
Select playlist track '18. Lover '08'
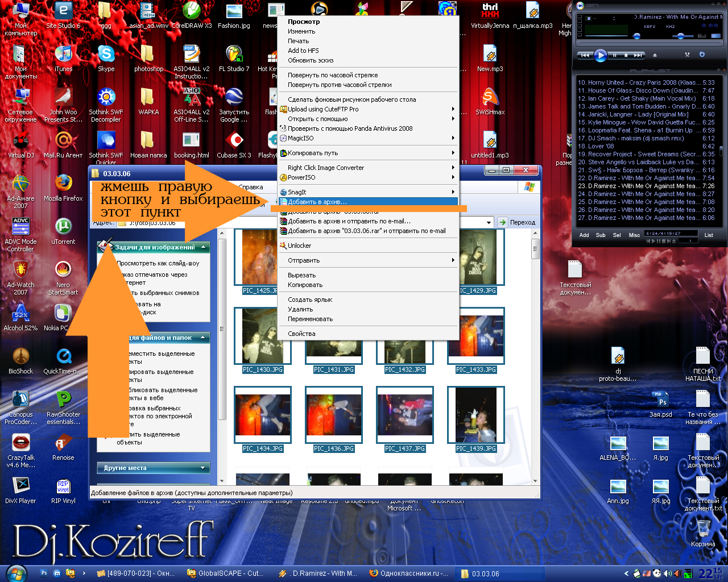tap(646, 146)
